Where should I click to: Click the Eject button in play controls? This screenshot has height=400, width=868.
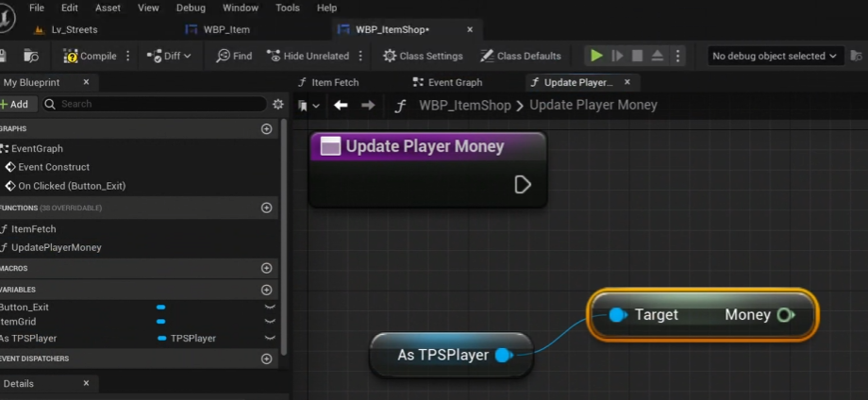657,56
